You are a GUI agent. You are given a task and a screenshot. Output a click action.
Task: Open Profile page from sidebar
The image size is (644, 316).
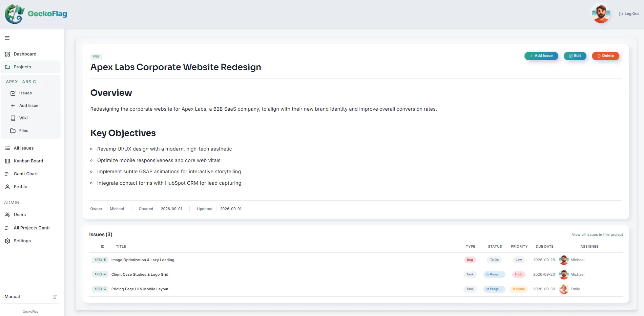[31, 187]
